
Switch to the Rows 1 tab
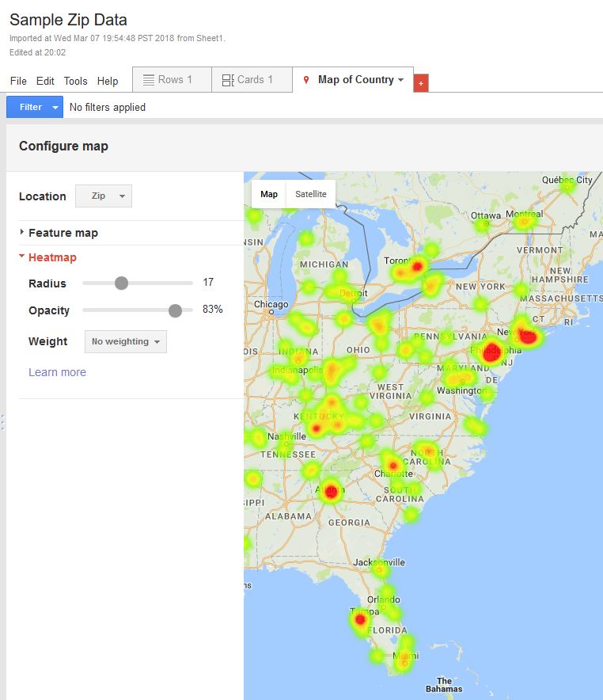click(173, 79)
